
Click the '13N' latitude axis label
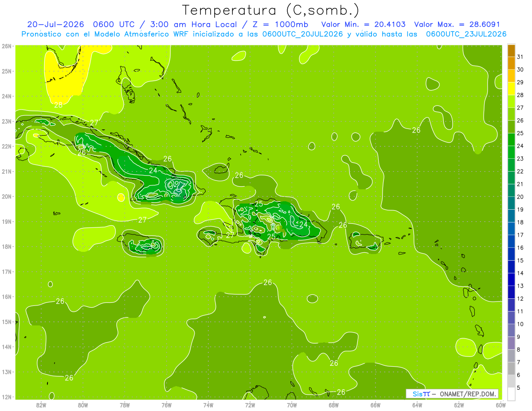(6, 372)
